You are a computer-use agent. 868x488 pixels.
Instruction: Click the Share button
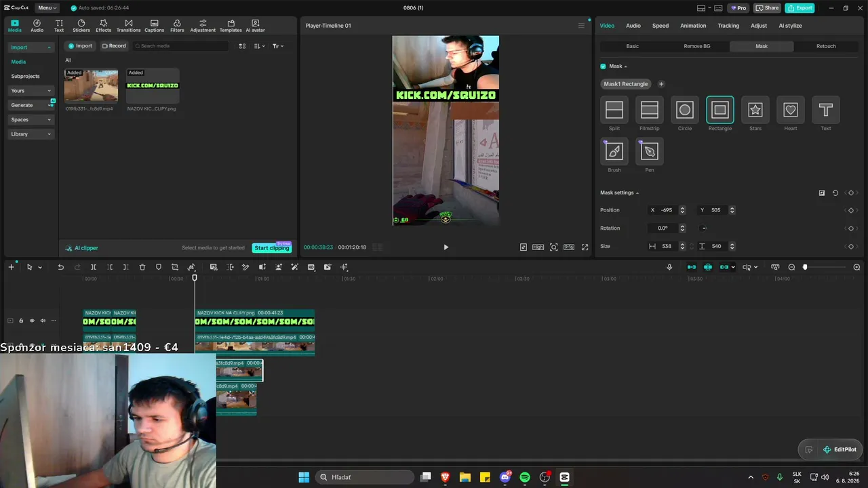point(768,8)
